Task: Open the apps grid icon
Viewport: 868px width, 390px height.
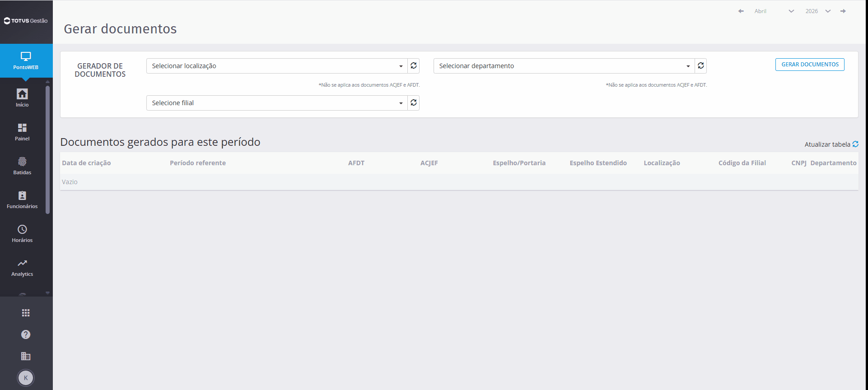Action: pos(26,313)
